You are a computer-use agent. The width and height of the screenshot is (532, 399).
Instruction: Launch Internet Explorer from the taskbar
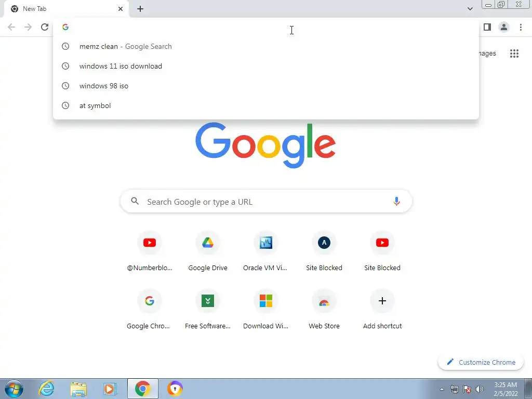click(x=46, y=389)
